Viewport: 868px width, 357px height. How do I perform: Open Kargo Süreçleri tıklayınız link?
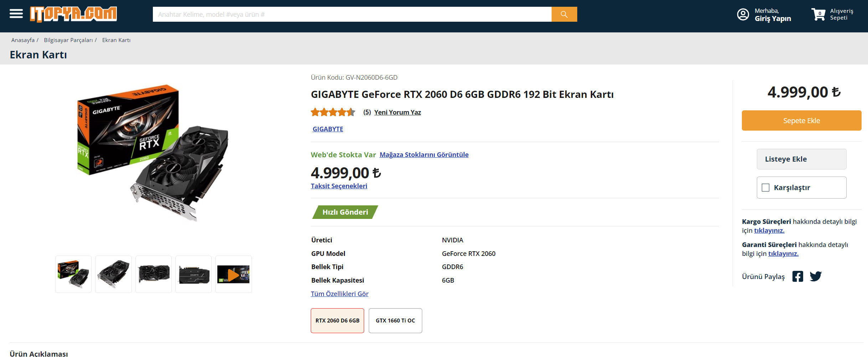(769, 231)
